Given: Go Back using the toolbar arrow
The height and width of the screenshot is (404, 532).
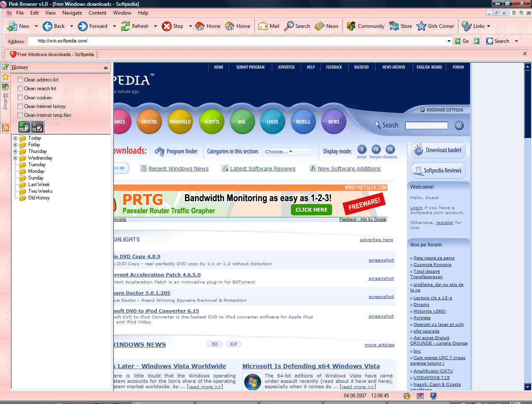Looking at the screenshot, I should click(x=54, y=26).
